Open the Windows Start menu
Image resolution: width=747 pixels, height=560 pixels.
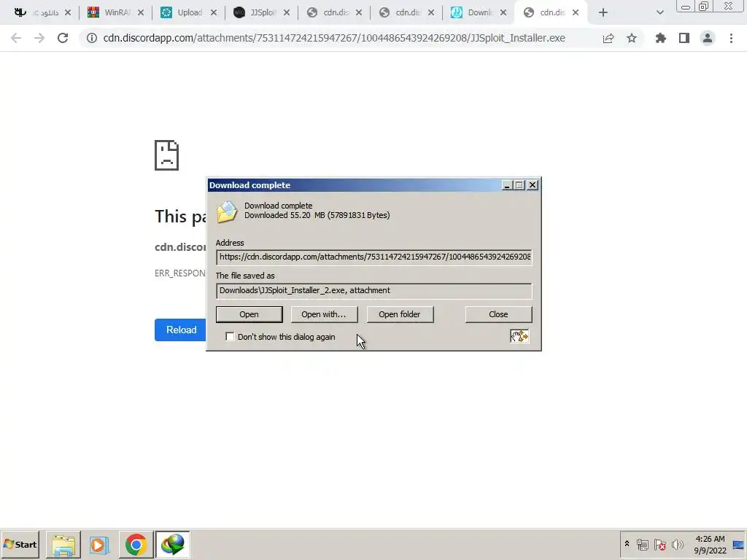pos(20,544)
